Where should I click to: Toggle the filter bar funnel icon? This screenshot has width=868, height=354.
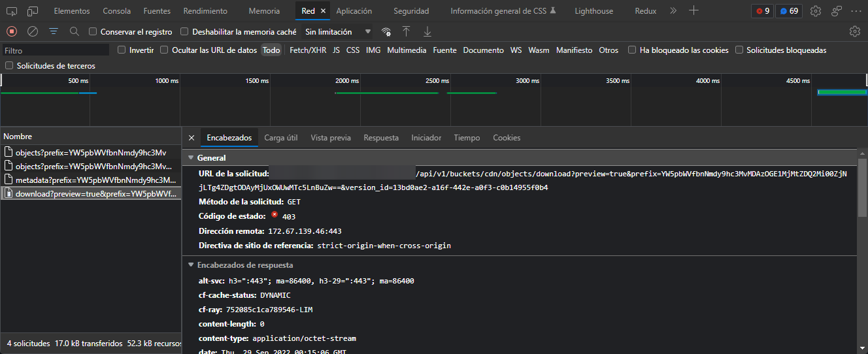(x=54, y=31)
